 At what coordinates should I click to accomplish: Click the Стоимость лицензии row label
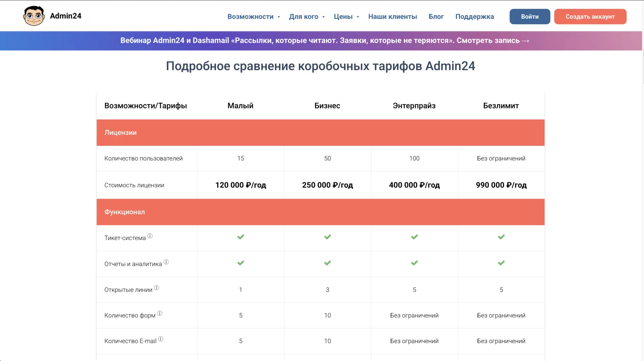134,185
